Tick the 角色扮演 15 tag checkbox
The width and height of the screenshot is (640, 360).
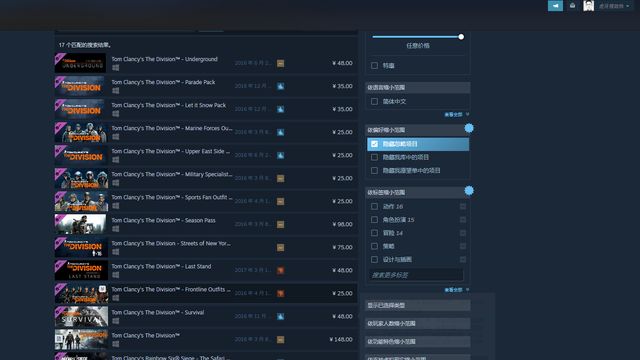click(x=374, y=220)
